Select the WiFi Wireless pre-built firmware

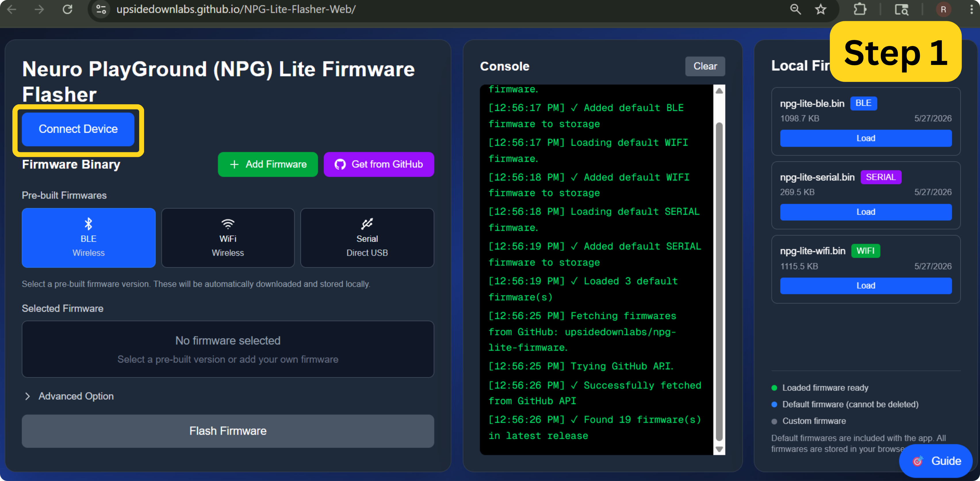coord(228,238)
